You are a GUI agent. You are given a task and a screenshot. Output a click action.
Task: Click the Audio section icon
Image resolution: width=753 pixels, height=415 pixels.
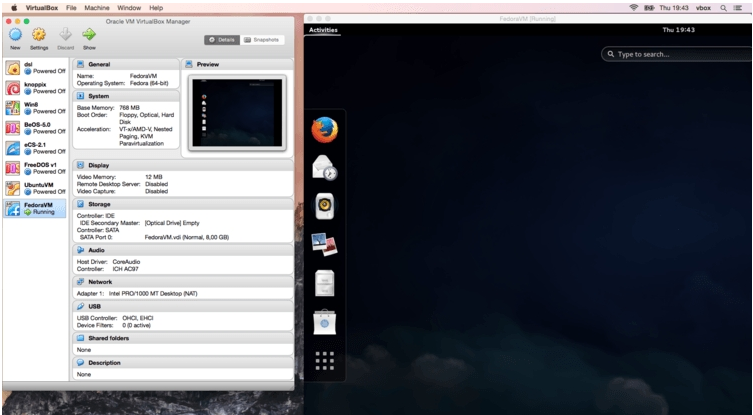[80, 250]
